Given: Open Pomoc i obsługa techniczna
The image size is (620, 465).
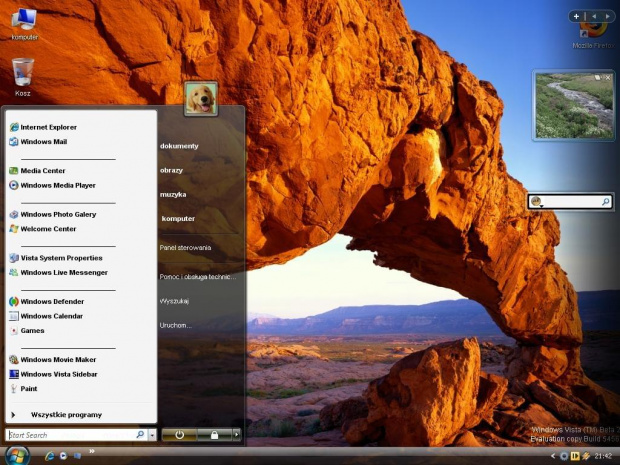Looking at the screenshot, I should click(198, 277).
